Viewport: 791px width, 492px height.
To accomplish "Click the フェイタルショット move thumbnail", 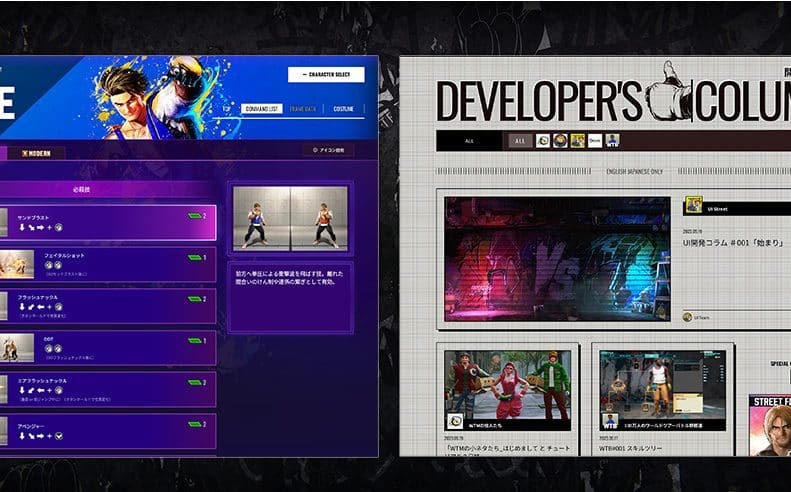I will (17, 264).
